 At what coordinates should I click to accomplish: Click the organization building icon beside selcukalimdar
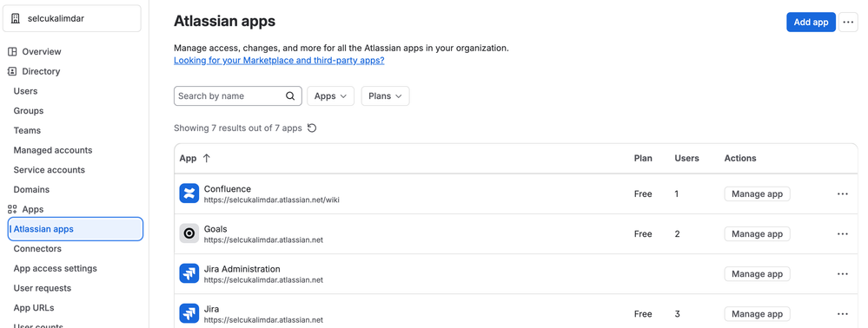click(x=16, y=18)
